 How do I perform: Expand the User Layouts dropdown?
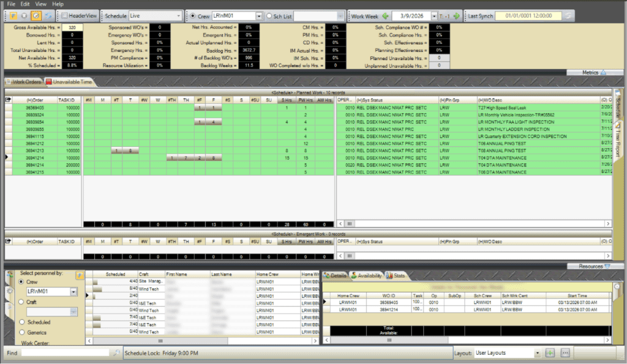click(x=537, y=353)
